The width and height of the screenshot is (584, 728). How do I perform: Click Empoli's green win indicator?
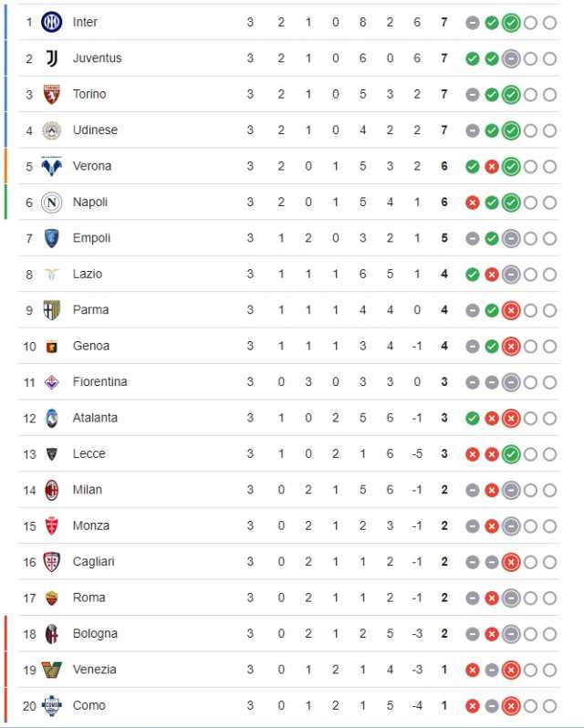point(492,239)
